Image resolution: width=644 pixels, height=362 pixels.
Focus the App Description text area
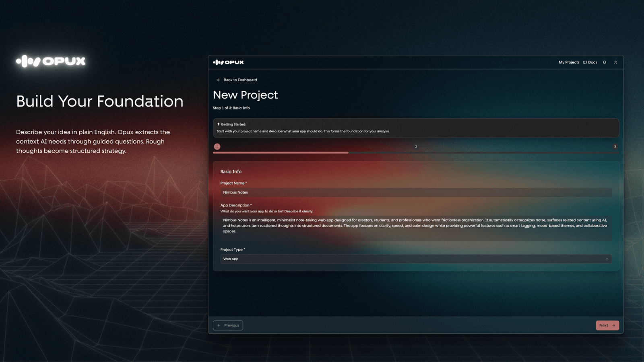(x=415, y=228)
